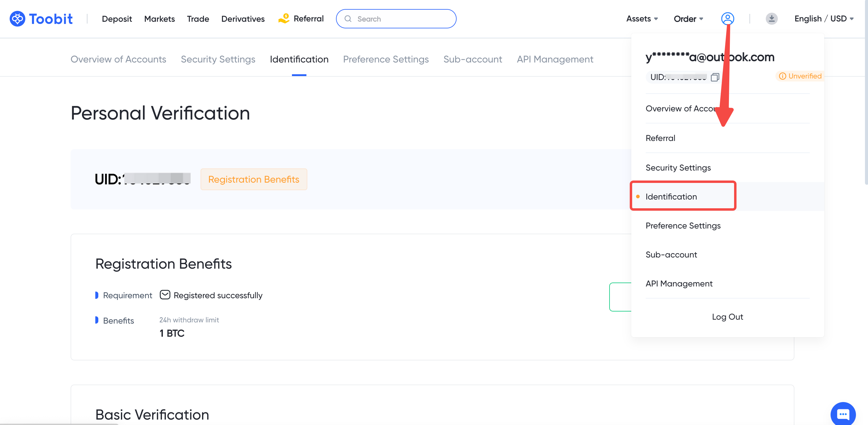Click the masked email address in menu

tap(710, 57)
